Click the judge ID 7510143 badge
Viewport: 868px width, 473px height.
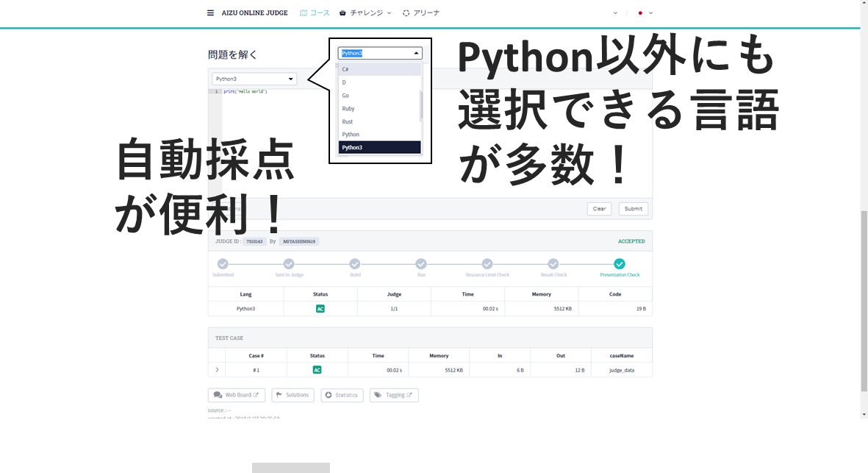pyautogui.click(x=254, y=241)
